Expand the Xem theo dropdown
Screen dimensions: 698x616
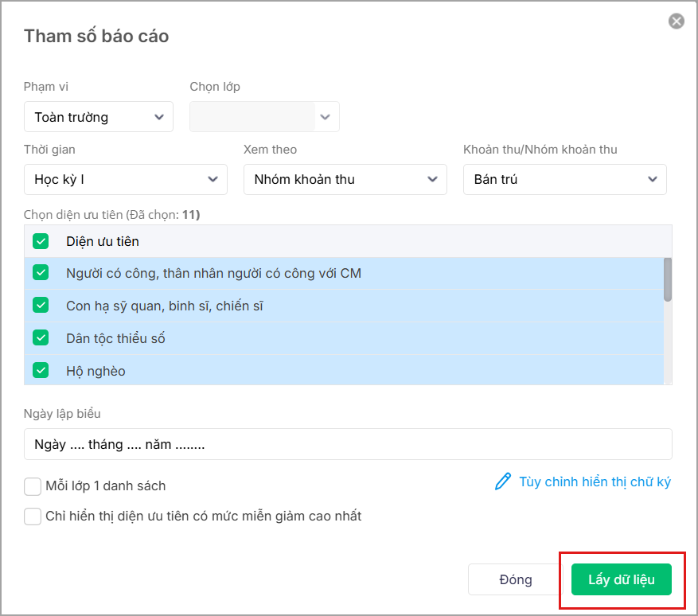point(345,180)
